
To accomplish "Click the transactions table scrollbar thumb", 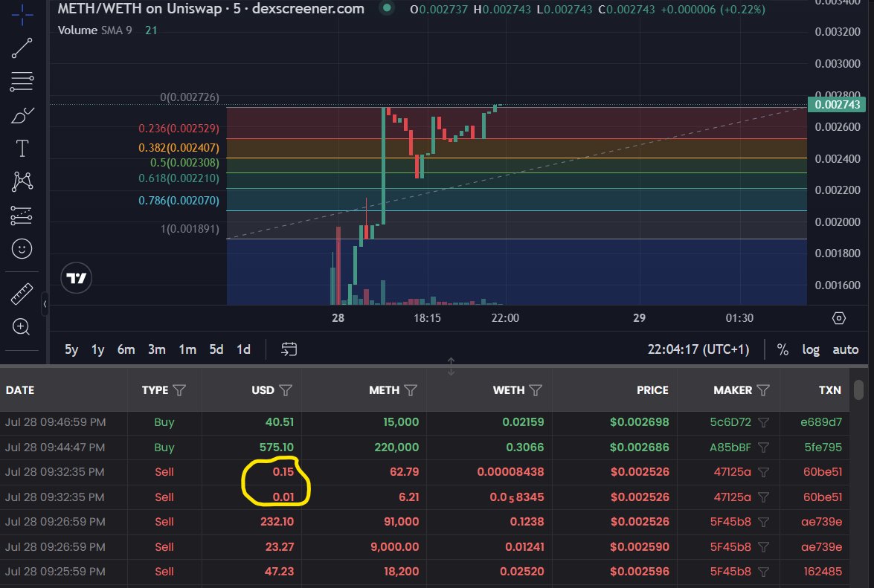I will tap(859, 390).
